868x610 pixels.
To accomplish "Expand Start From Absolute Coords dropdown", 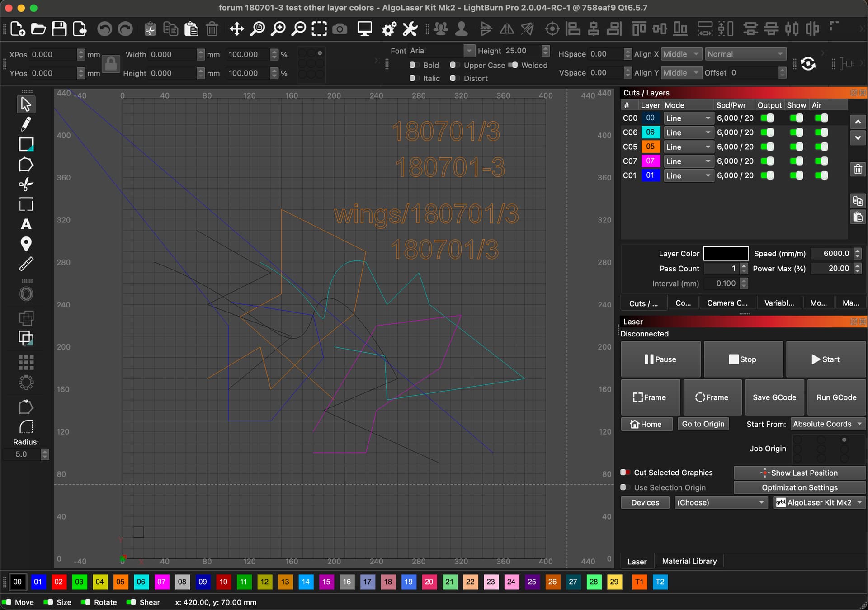I will coord(828,424).
